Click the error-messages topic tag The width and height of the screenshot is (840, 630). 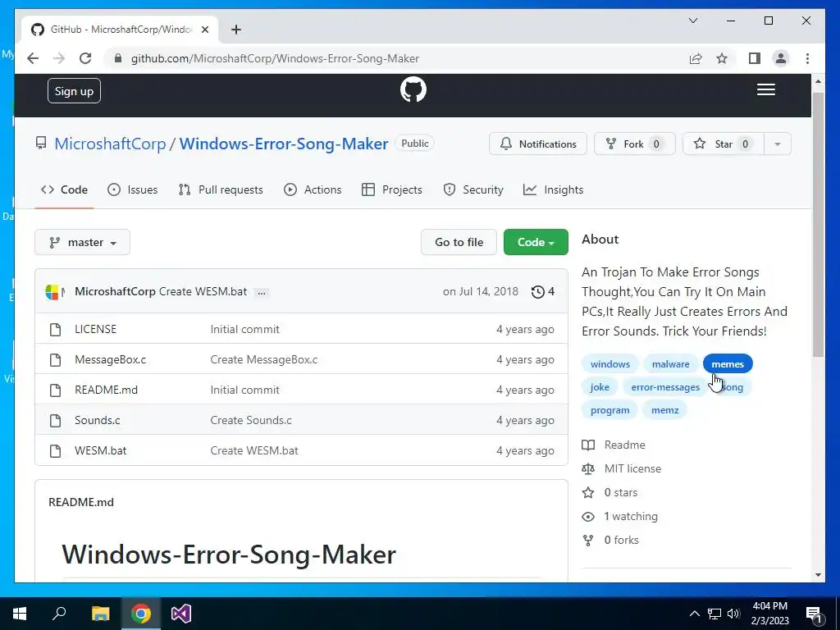pyautogui.click(x=665, y=387)
